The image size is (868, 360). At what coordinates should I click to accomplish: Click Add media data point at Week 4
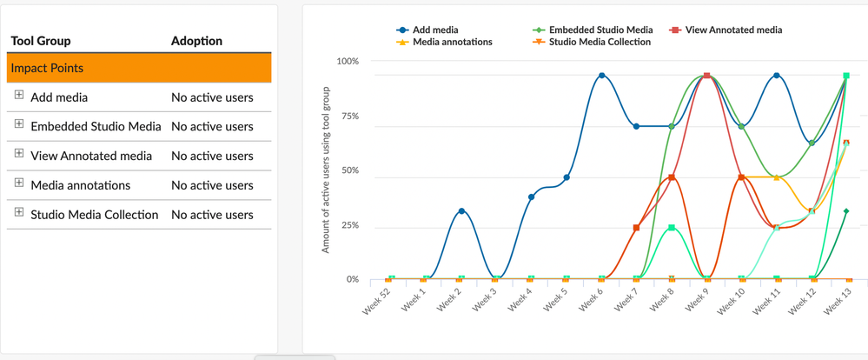point(532,197)
